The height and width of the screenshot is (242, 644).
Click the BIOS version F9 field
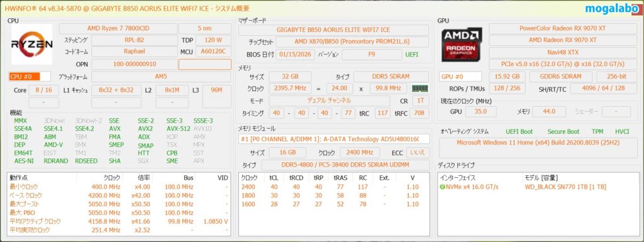click(372, 55)
